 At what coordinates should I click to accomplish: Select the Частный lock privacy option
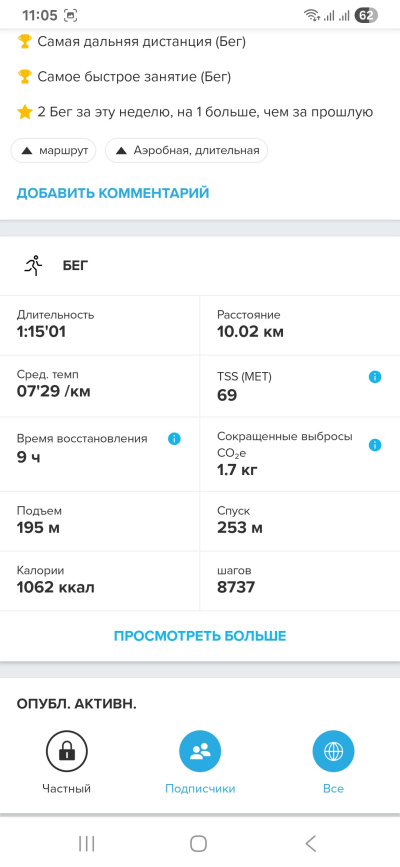[66, 762]
